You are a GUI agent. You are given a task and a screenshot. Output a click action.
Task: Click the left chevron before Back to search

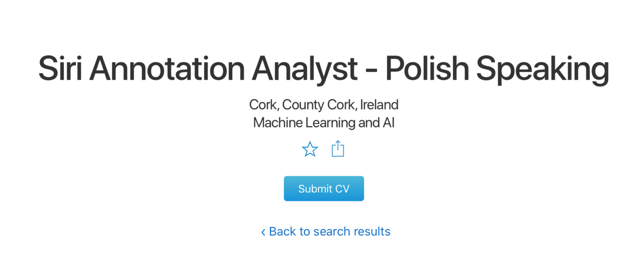[263, 232]
